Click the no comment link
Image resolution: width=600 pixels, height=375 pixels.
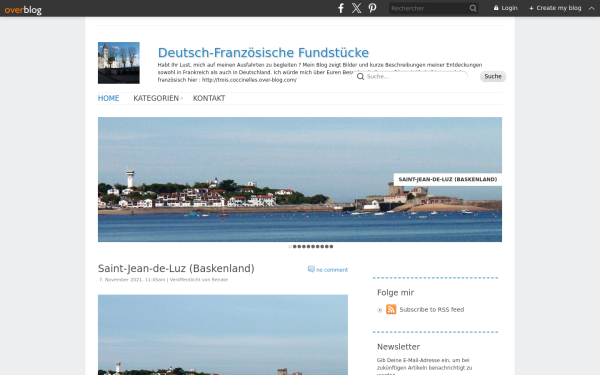coord(332,270)
